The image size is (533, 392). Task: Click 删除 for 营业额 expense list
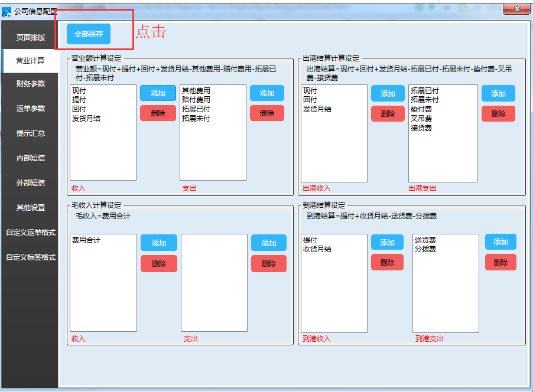tap(266, 113)
